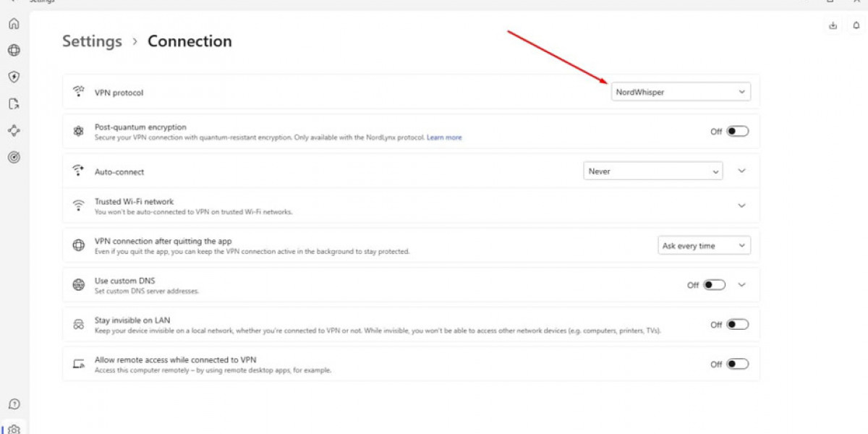Go back to Settings via breadcrumb

click(92, 41)
